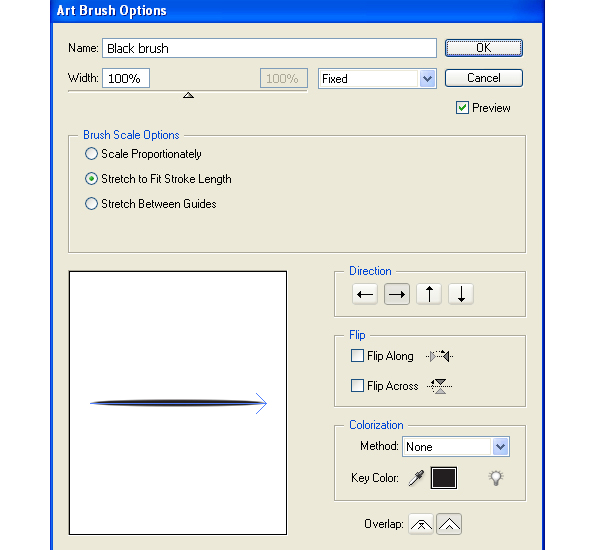
Task: Pick key color with the eyedropper
Action: (416, 478)
